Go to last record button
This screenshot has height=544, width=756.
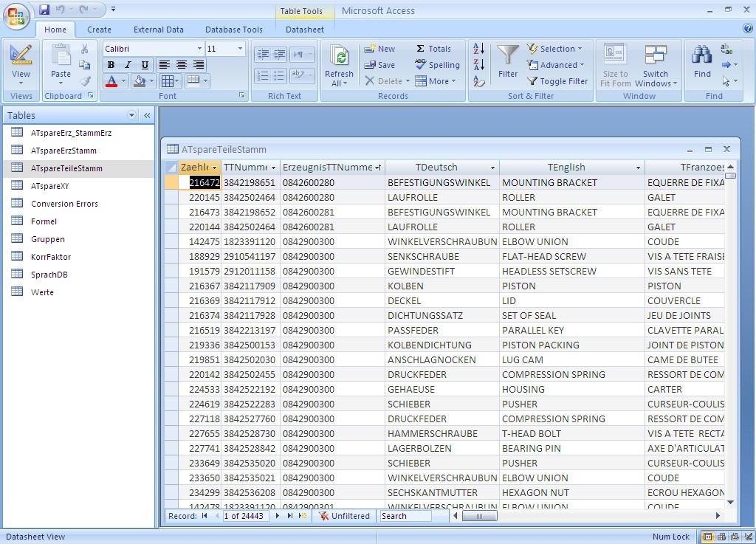(x=289, y=515)
